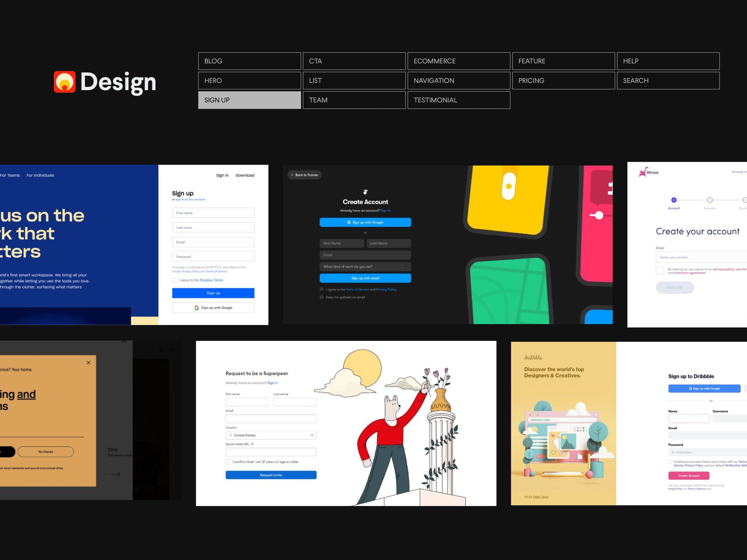Click the Framer logo above Create Account
Screen dimensions: 747x560
pyautogui.click(x=365, y=192)
